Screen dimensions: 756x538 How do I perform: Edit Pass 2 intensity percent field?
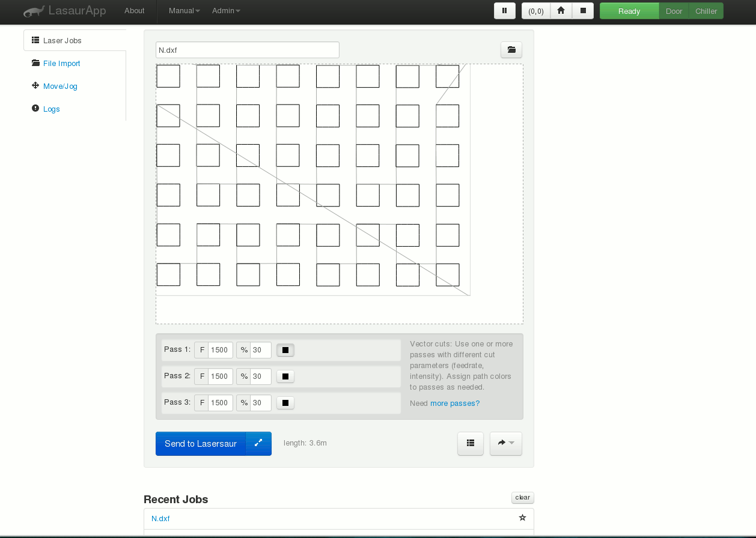tap(261, 376)
